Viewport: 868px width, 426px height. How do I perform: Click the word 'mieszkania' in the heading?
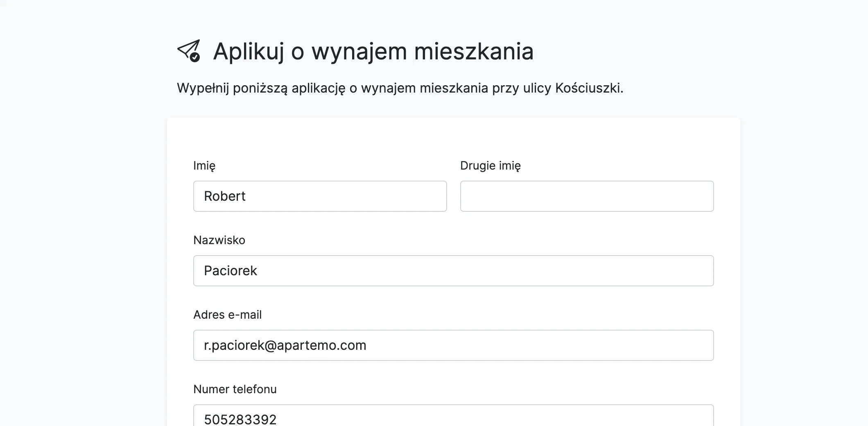coord(474,51)
